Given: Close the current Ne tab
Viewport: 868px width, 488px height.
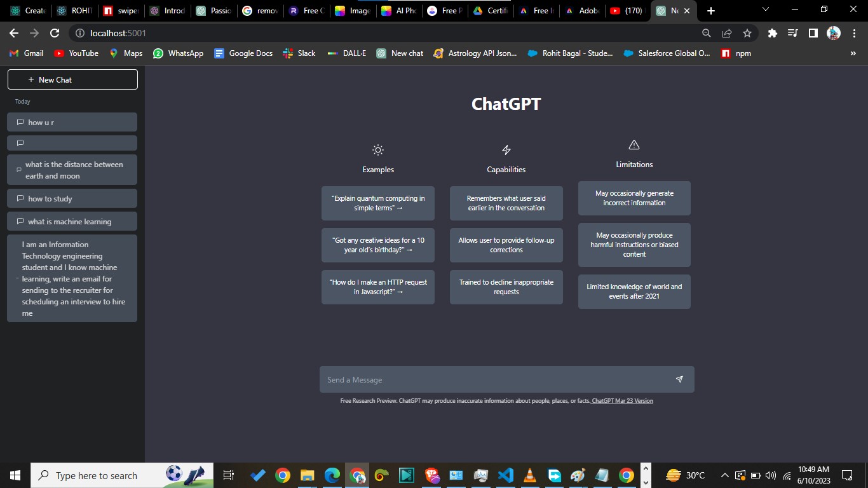Looking at the screenshot, I should pyautogui.click(x=686, y=11).
